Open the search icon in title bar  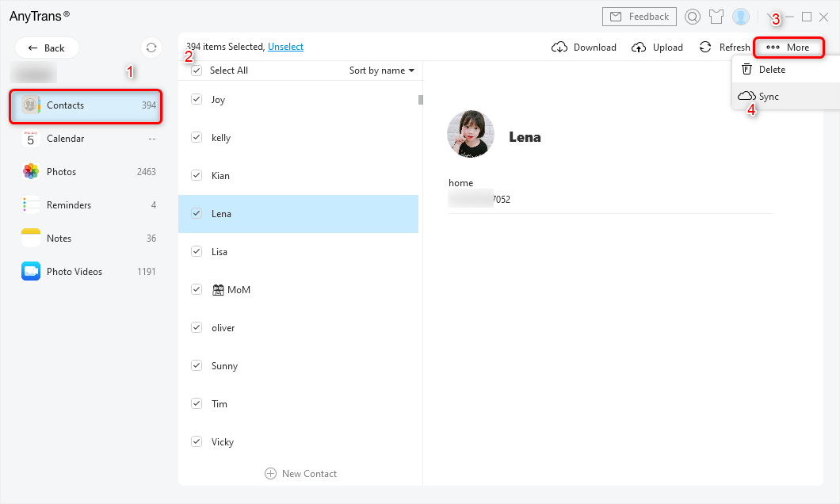pyautogui.click(x=693, y=17)
